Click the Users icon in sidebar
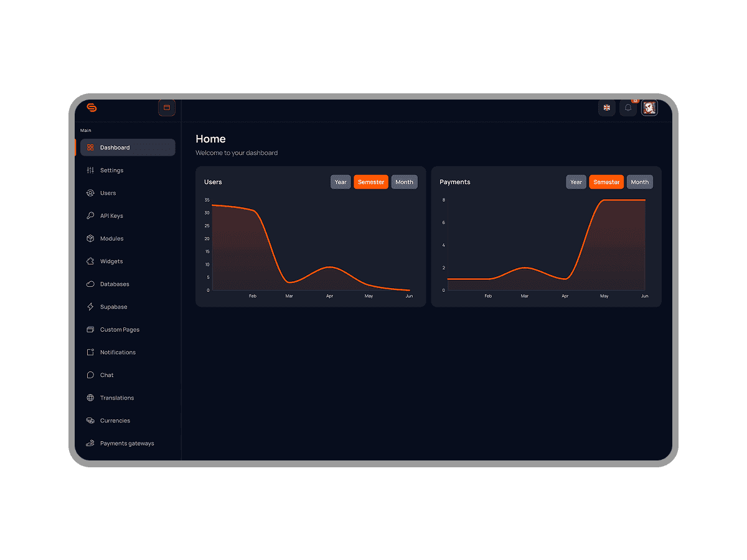747x560 pixels. coord(90,193)
